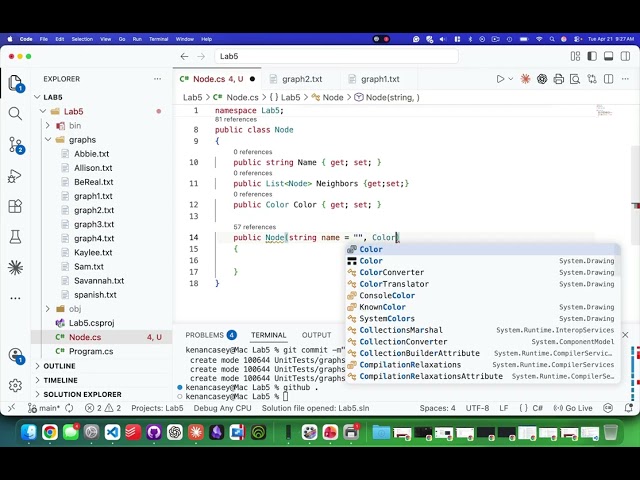This screenshot has width=640, height=480.
Task: Expand the OUTLINE section
Action: tap(59, 366)
